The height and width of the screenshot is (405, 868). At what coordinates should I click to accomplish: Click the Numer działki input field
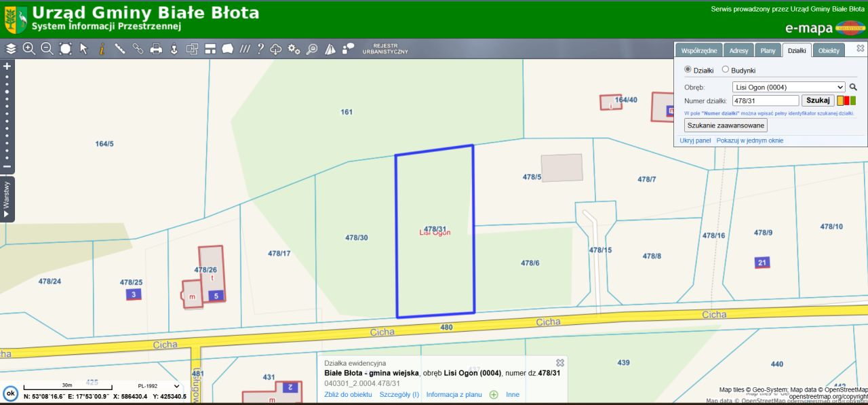(766, 100)
